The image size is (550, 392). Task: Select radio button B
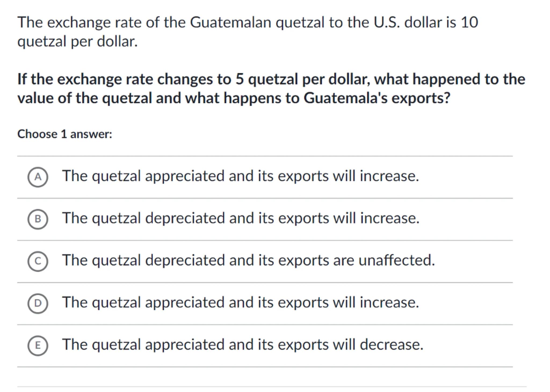click(38, 219)
